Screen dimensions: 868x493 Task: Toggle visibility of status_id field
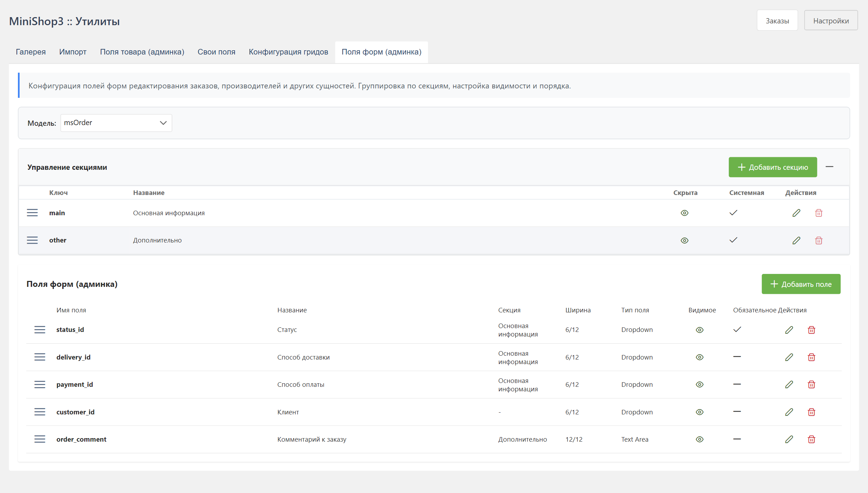tap(700, 330)
